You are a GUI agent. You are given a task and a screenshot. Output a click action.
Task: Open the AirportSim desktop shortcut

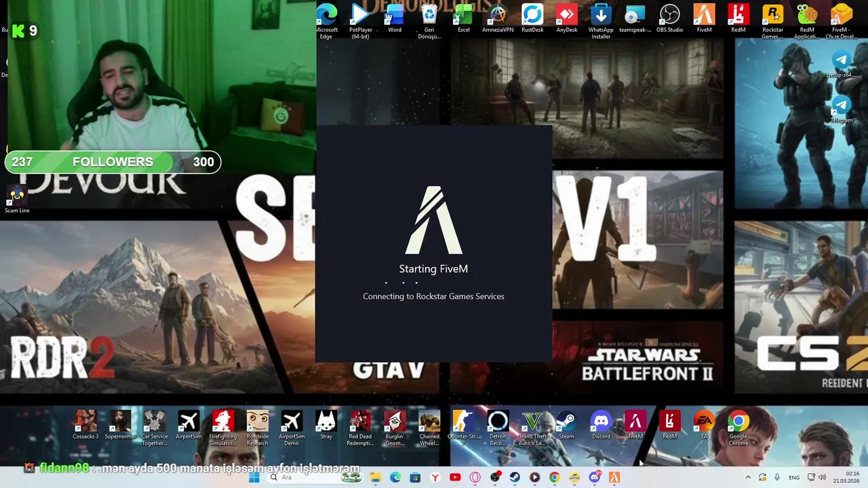(x=189, y=425)
